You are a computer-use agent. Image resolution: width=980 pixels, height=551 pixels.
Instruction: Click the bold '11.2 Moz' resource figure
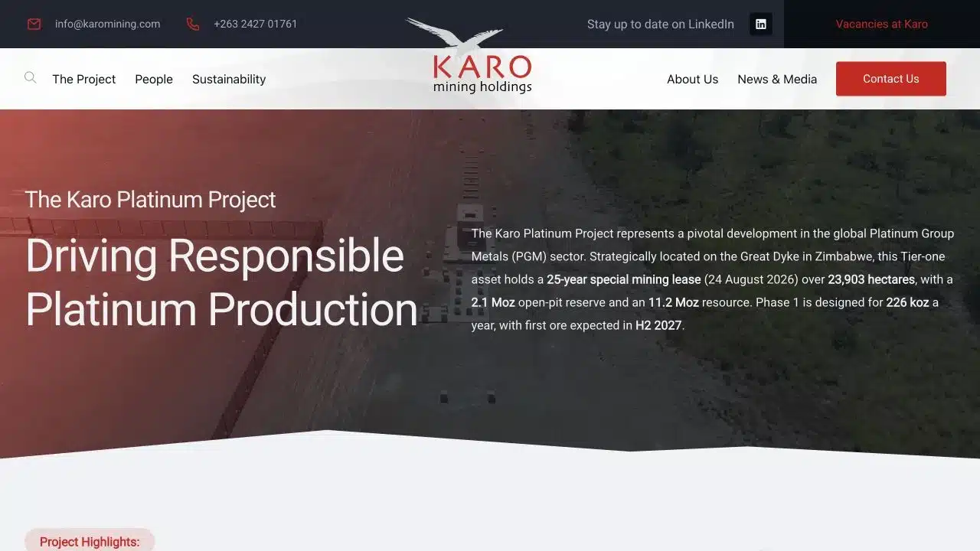point(674,302)
